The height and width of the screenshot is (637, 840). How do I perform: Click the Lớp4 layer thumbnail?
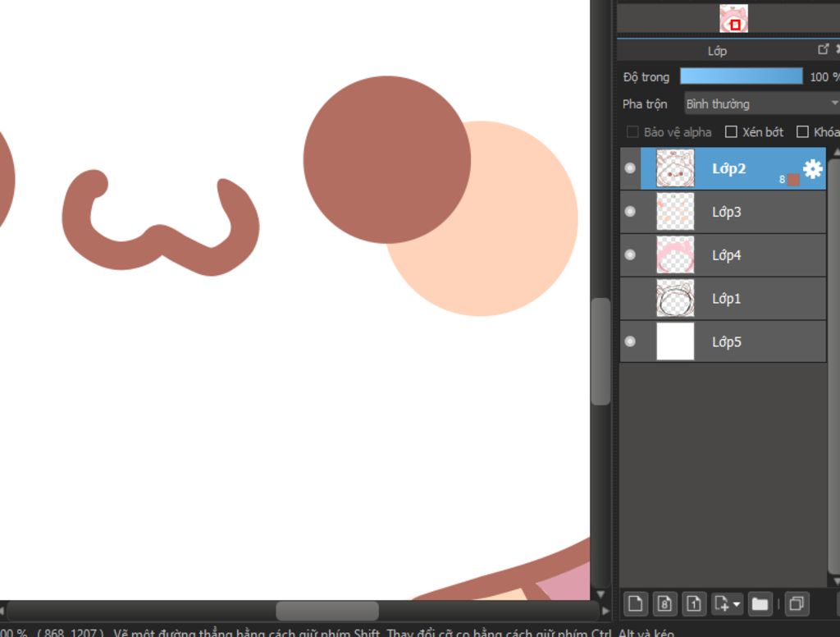[675, 255]
